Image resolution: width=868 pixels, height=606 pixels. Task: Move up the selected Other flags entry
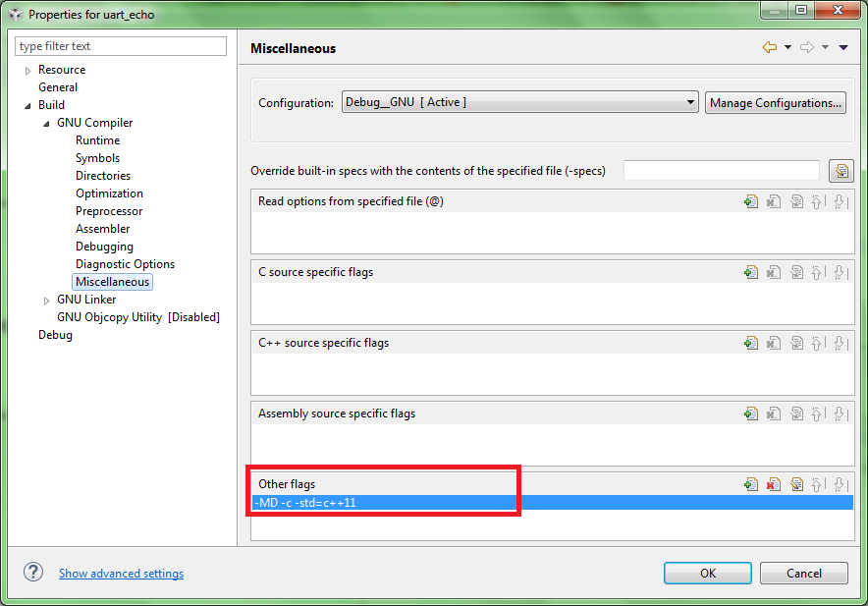pos(818,484)
